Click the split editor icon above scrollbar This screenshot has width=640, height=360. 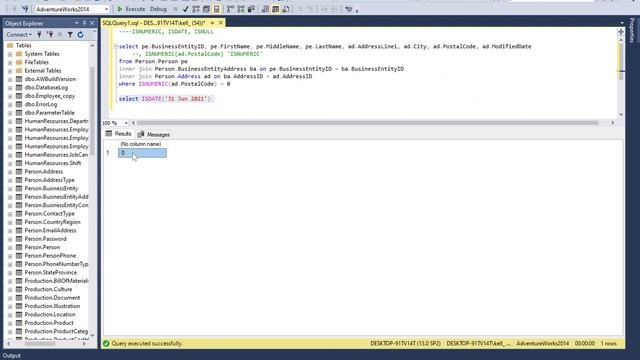click(621, 32)
